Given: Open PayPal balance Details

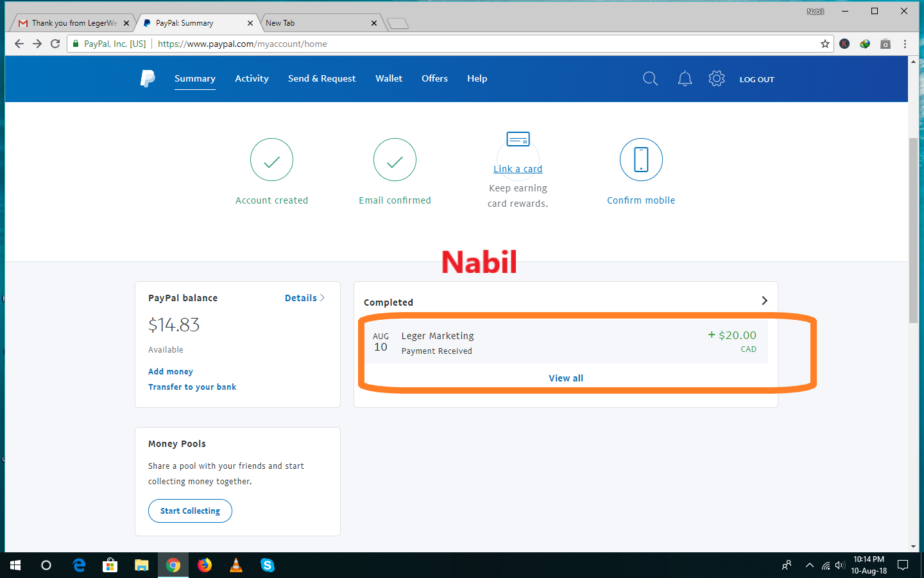Looking at the screenshot, I should [x=305, y=298].
